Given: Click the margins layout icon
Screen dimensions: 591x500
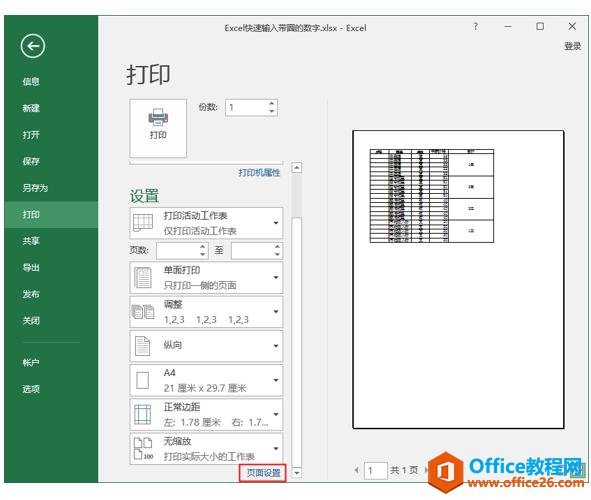Looking at the screenshot, I should pos(143,414).
